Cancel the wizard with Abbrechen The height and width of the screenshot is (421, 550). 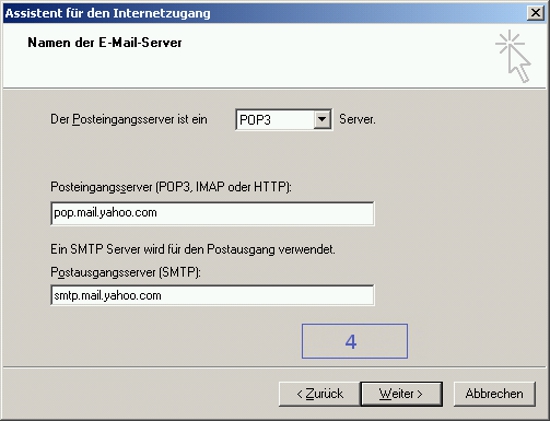point(495,394)
